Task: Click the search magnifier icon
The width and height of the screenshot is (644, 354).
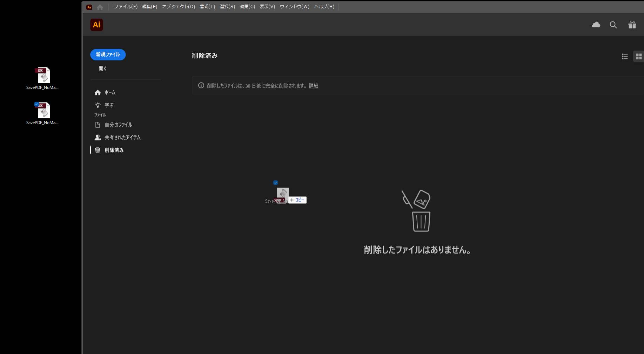Action: (x=613, y=25)
